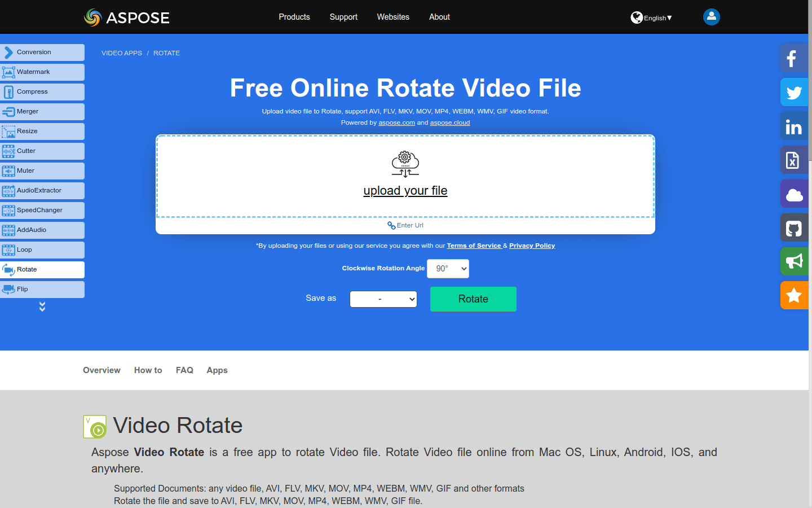The width and height of the screenshot is (812, 508).
Task: Open the SpeedChanger tool
Action: tap(42, 210)
